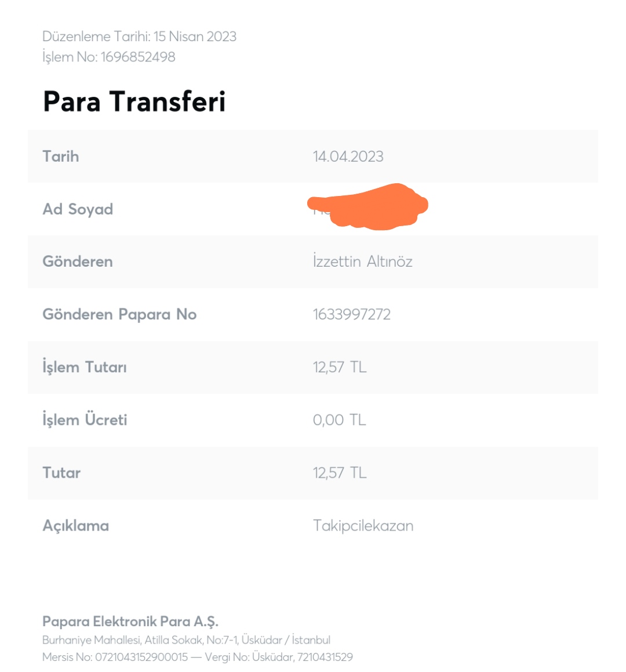Click the İşlem No 1696852498 line
Viewport: 626px width, 672px height.
(109, 57)
